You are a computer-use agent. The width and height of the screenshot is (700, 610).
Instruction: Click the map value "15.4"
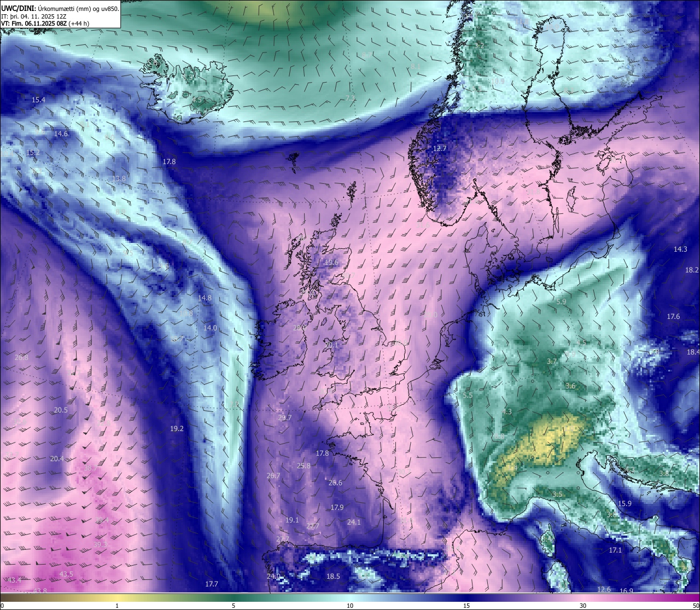pos(38,100)
